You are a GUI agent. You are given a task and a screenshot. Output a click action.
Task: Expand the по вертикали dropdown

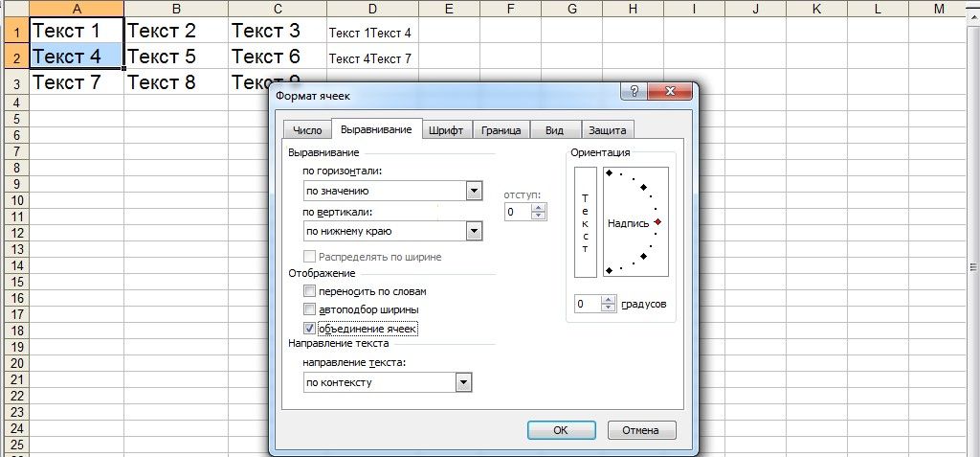click(x=473, y=231)
